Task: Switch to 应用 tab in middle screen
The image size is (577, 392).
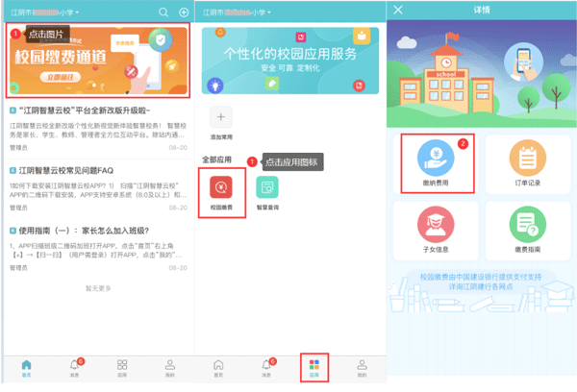Action: 314,368
